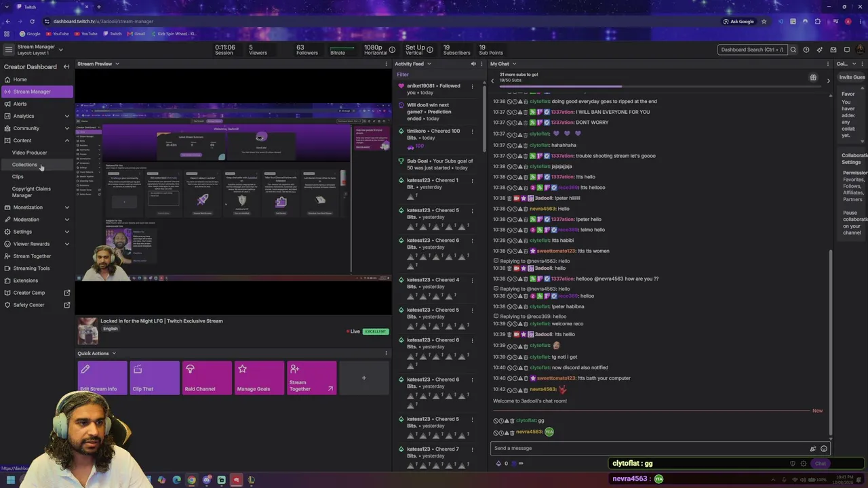This screenshot has height=488, width=868.
Task: Click the Dashboard Search field
Action: (752, 49)
